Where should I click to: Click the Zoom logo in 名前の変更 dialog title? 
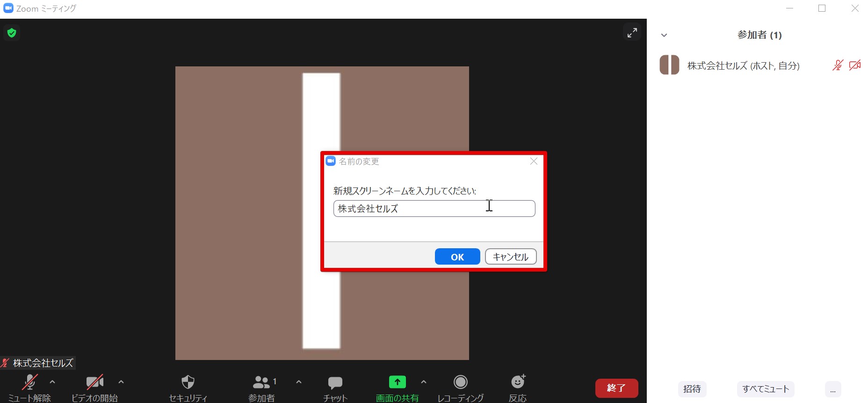tap(331, 161)
